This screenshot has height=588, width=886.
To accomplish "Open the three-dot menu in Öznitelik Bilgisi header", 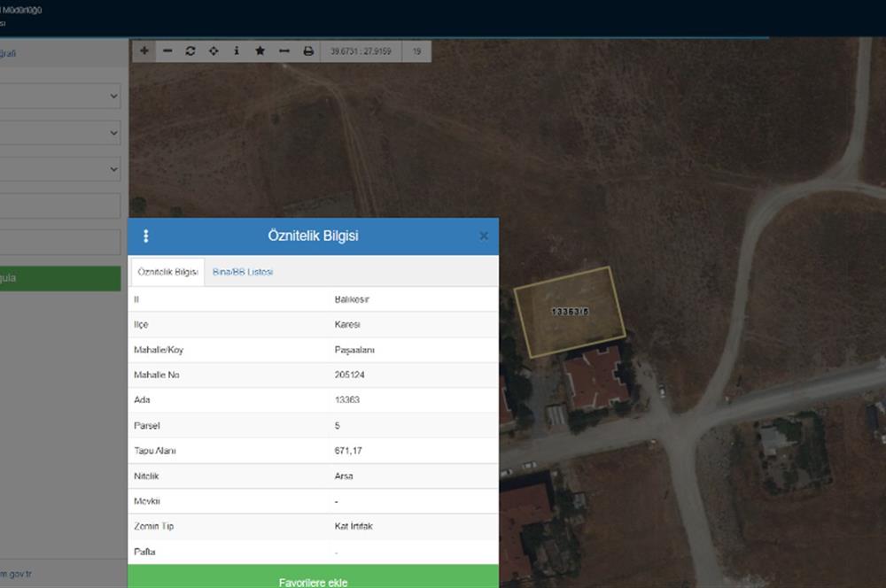I will (146, 236).
